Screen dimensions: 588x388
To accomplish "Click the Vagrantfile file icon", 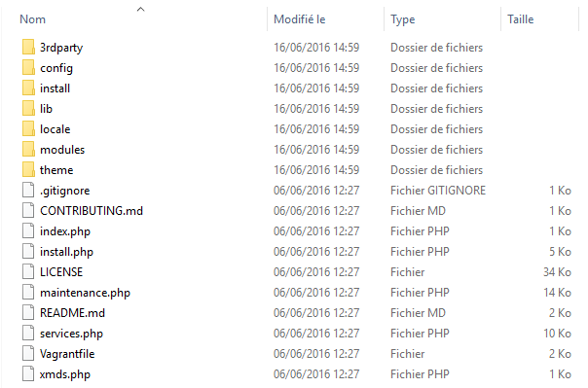I will pyautogui.click(x=28, y=354).
